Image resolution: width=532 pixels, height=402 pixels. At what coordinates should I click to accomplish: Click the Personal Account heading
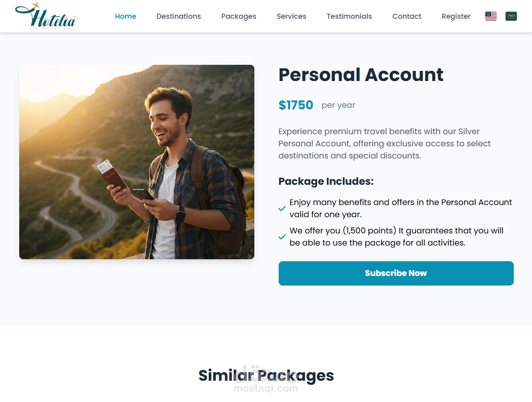click(361, 75)
